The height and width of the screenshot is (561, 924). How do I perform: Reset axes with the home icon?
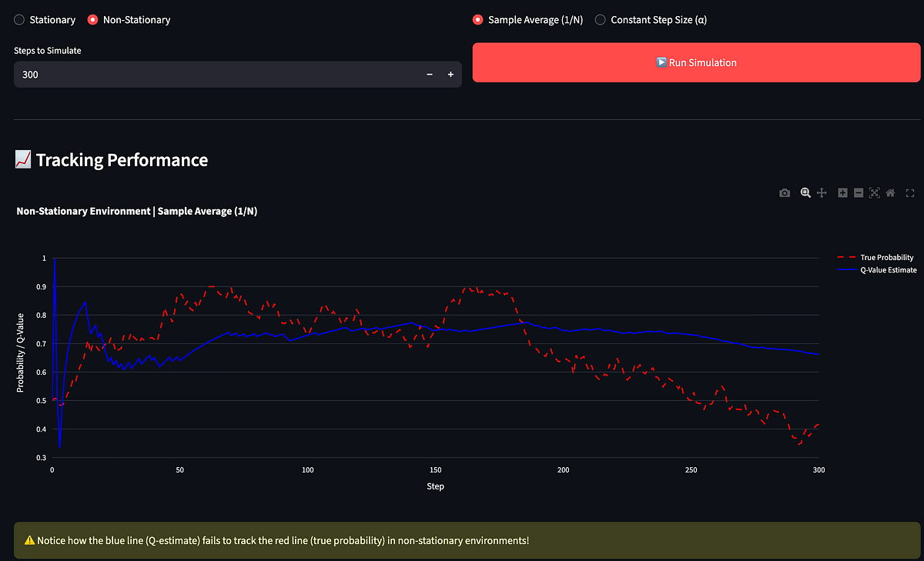point(890,193)
